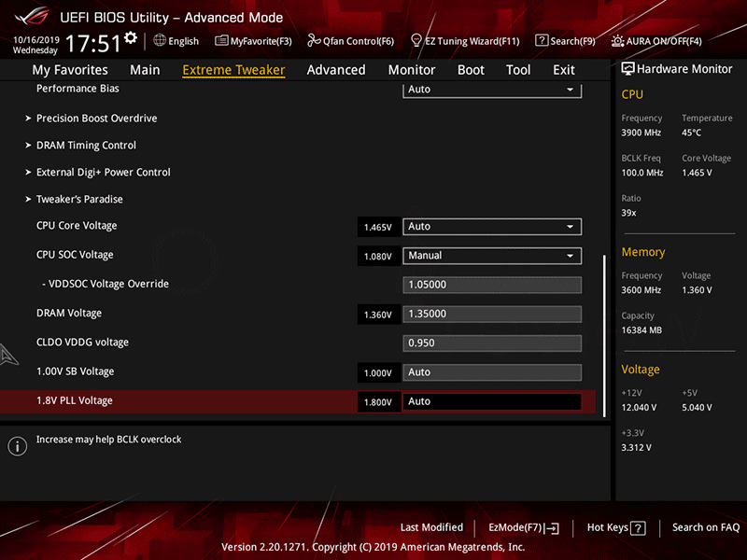Switch to EzMode(F7)
The width and height of the screenshot is (747, 560).
pyautogui.click(x=524, y=527)
